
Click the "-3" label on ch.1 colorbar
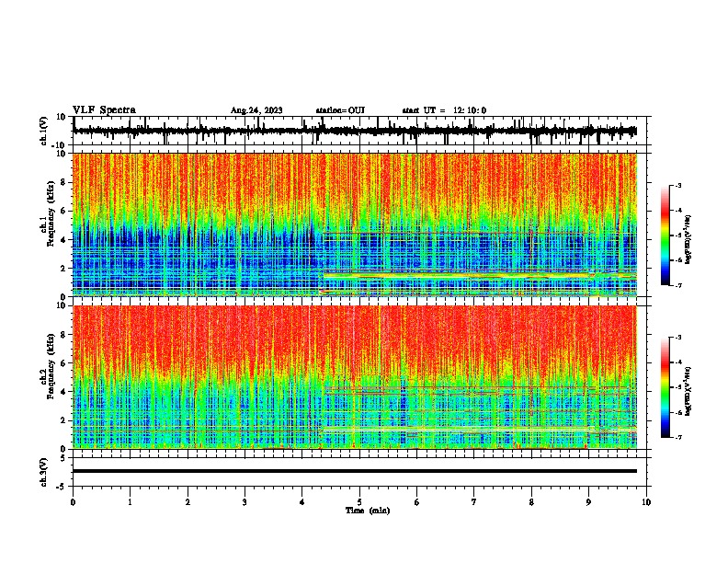(677, 185)
